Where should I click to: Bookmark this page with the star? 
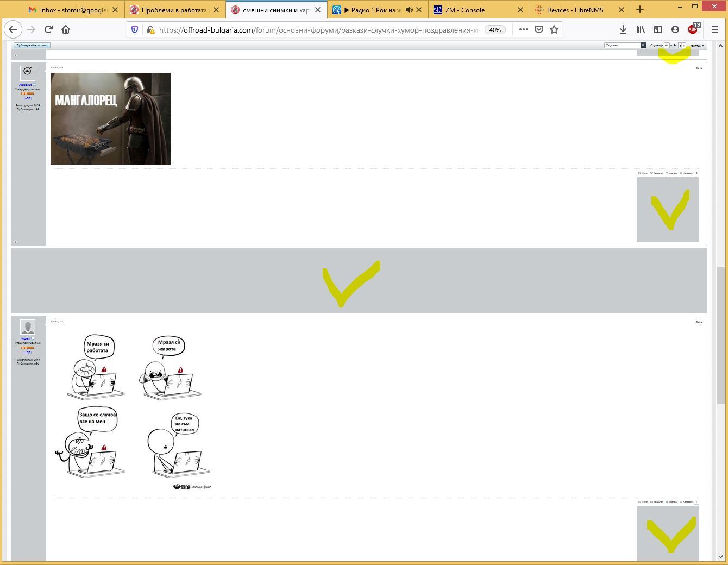tap(554, 29)
